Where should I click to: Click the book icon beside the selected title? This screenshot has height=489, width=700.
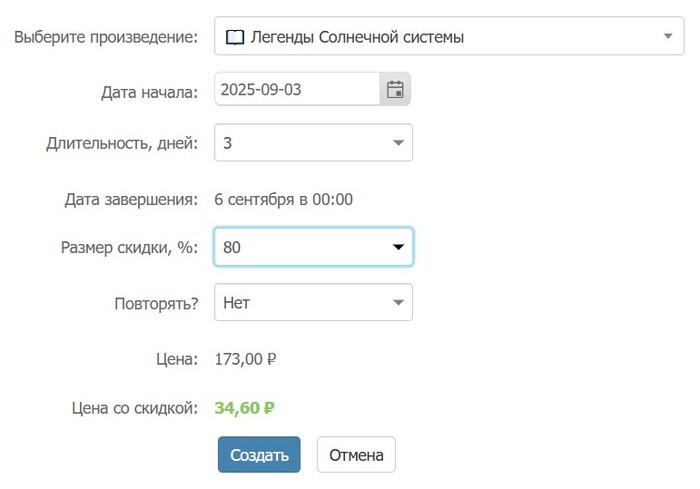tap(234, 38)
